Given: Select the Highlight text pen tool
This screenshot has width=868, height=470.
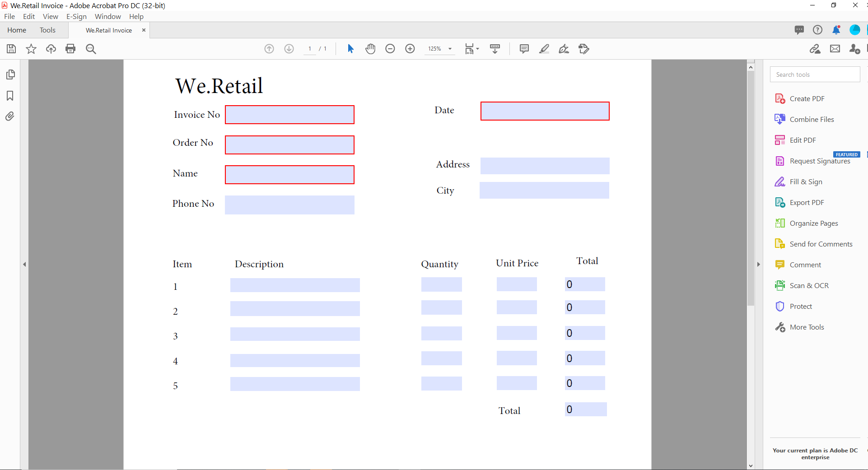Looking at the screenshot, I should click(544, 49).
